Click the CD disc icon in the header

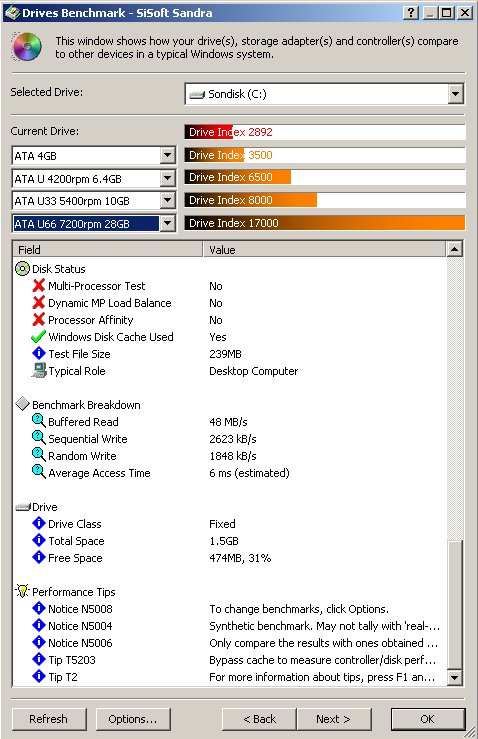[26, 47]
